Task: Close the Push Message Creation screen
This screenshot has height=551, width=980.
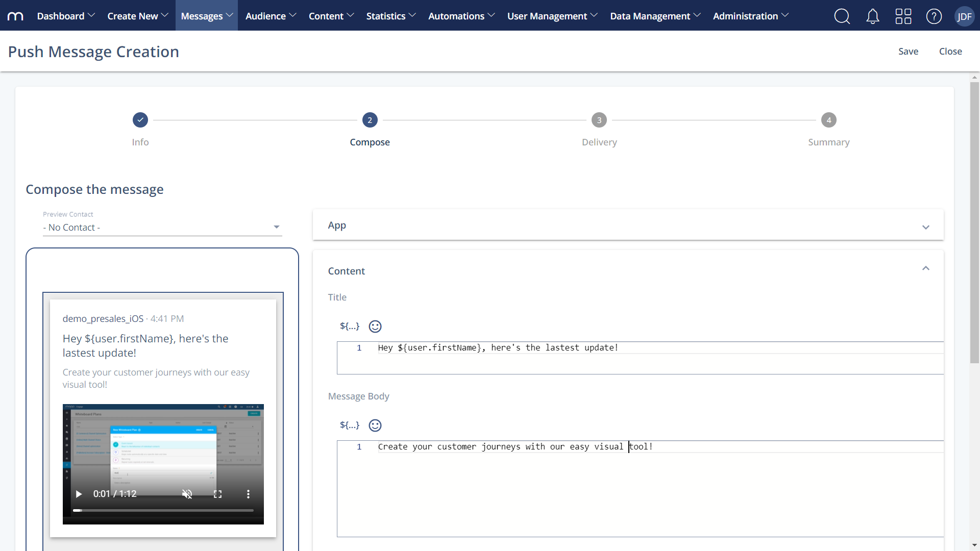Action: pos(950,51)
